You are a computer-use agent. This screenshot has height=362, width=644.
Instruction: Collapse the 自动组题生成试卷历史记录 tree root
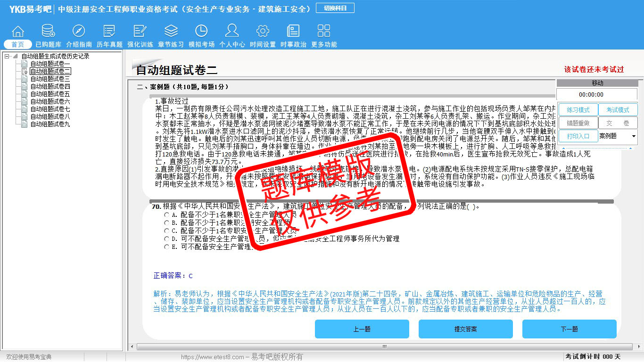tap(7, 56)
